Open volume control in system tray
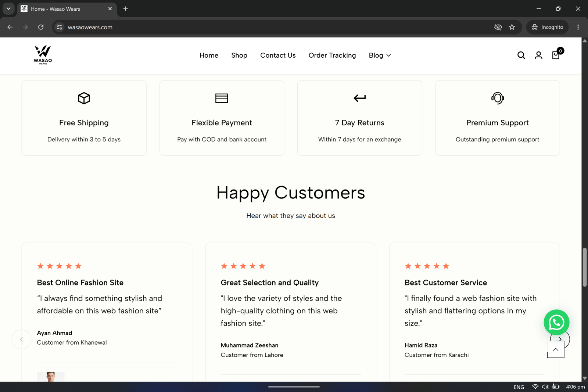 click(x=545, y=387)
